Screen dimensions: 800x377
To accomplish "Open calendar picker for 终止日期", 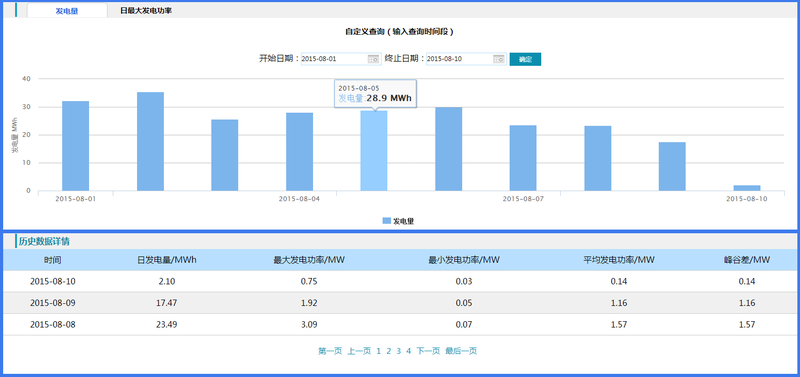I will 498,59.
